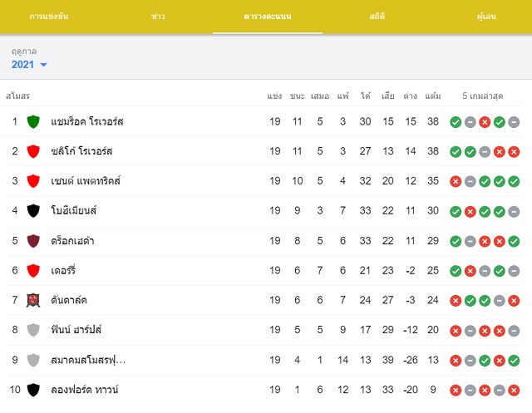Click Dundalk club crest icon
Viewport: 532px width, 413px height.
(33, 300)
